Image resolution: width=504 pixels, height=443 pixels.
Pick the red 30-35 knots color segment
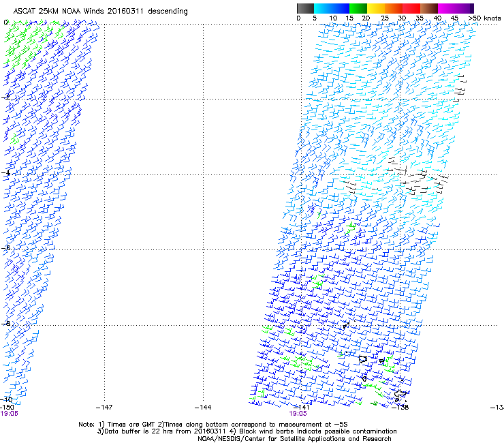pos(411,8)
